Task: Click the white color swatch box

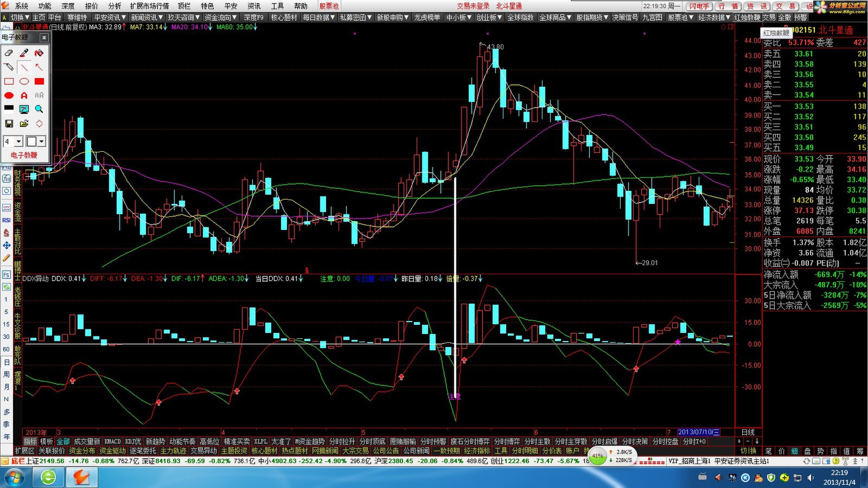Action: (x=32, y=142)
